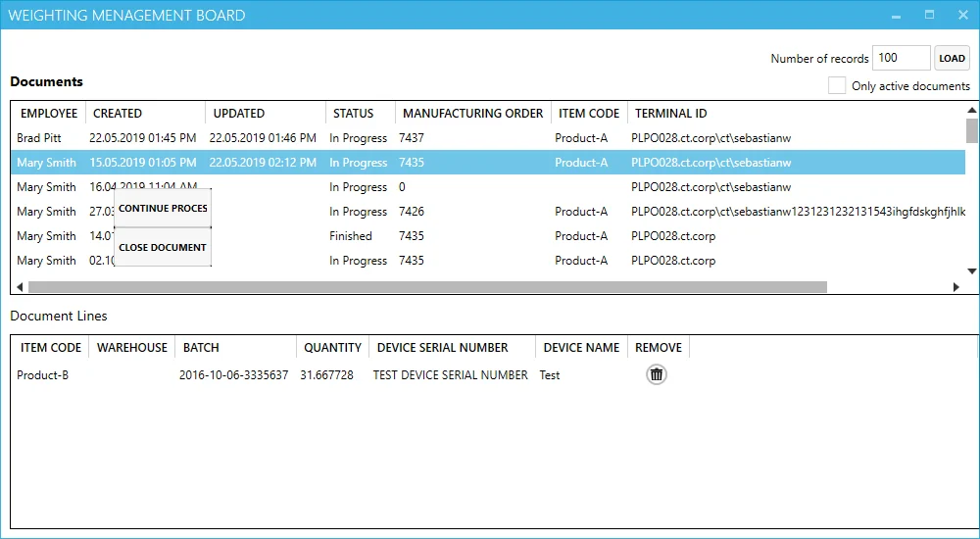Screen dimensions: 980x539
Task: Click the LOAD button
Action: pos(952,58)
